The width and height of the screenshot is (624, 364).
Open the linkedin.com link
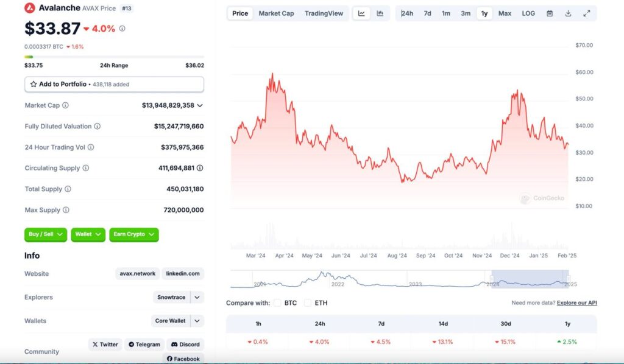coord(183,273)
